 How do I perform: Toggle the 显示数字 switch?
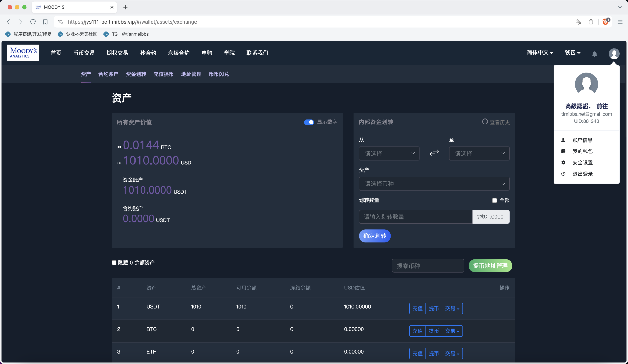click(x=309, y=122)
